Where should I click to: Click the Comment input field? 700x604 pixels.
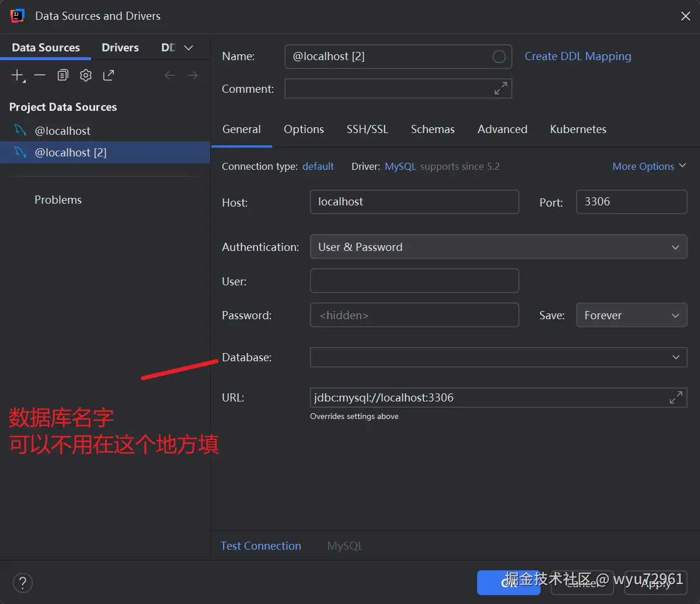click(x=398, y=88)
